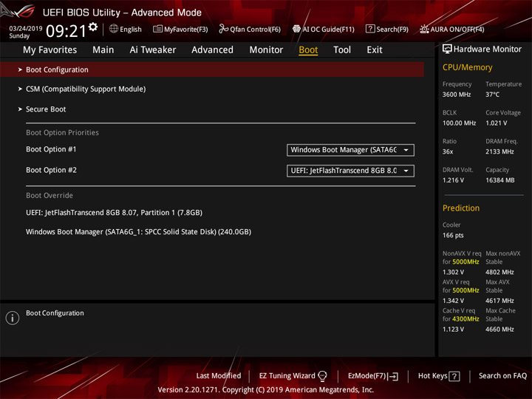The width and height of the screenshot is (532, 399).
Task: Click the info icon in help panel
Action: [13, 318]
